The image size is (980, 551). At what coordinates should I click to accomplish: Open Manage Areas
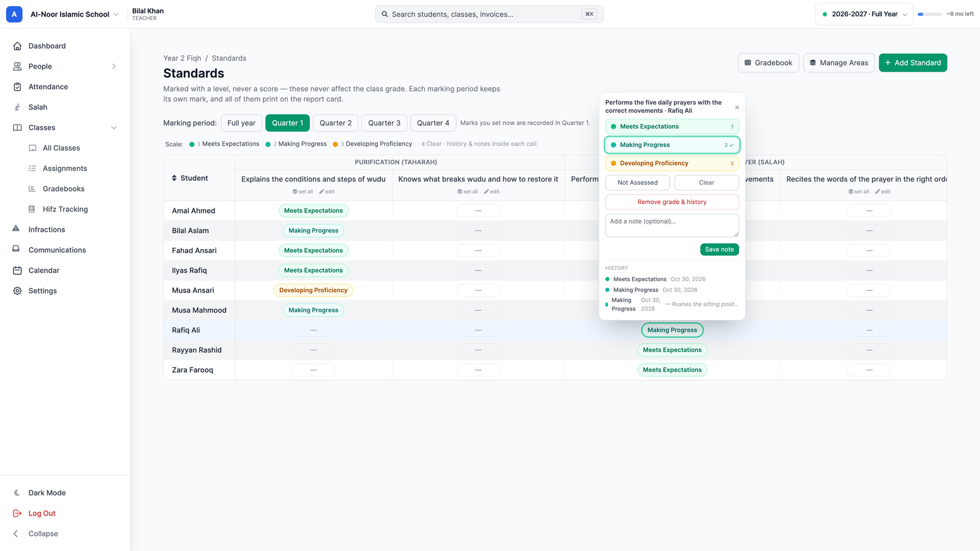tap(839, 62)
